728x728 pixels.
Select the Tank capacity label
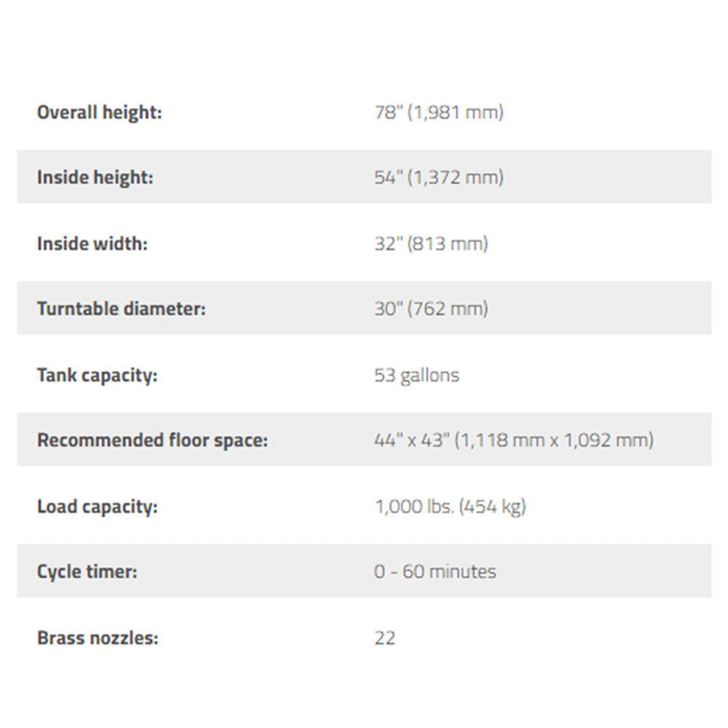click(x=98, y=376)
